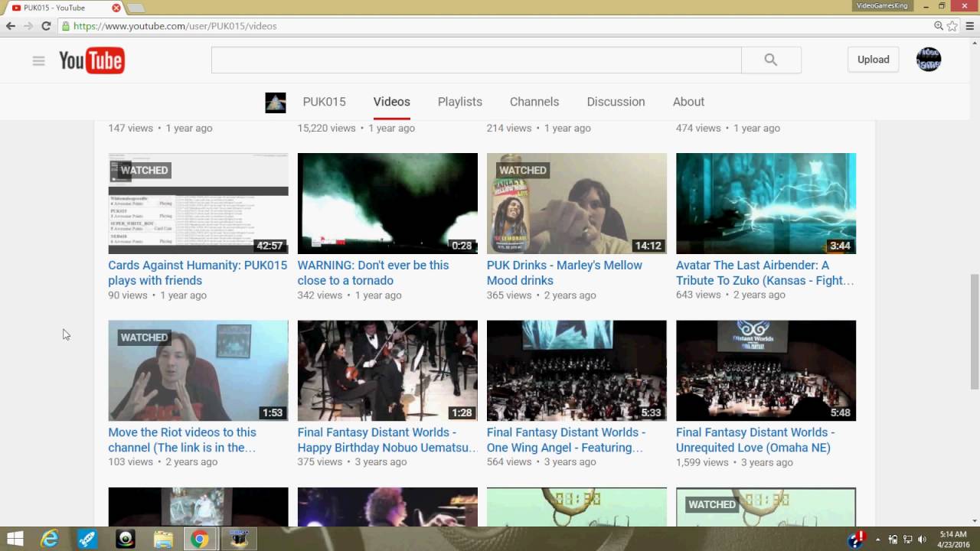The height and width of the screenshot is (551, 980).
Task: Show hidden system tray icons
Action: [878, 540]
